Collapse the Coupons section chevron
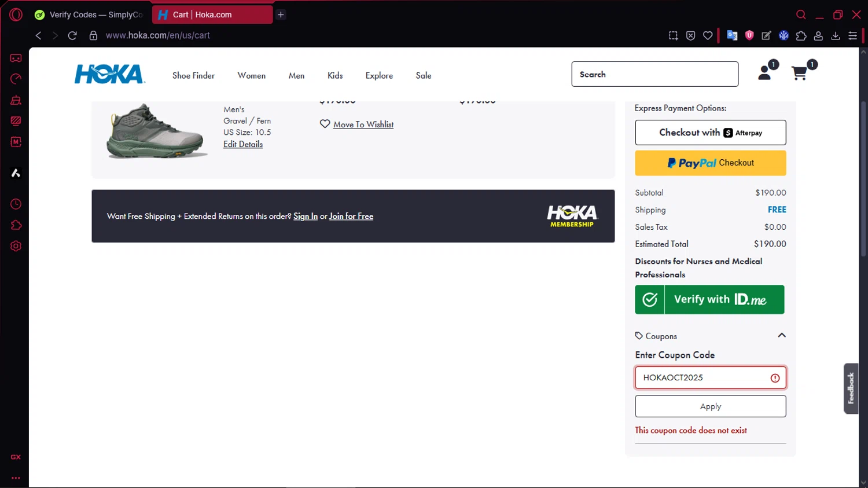 (782, 336)
